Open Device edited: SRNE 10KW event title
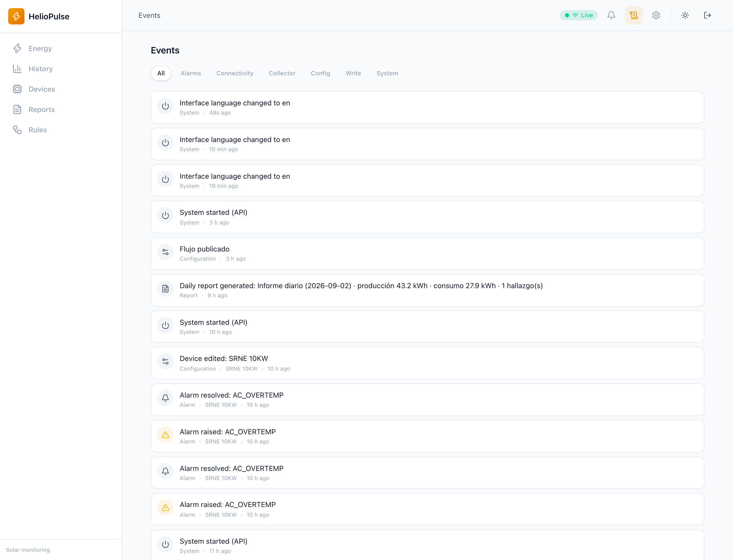Viewport: 733px width, 560px height. [224, 359]
